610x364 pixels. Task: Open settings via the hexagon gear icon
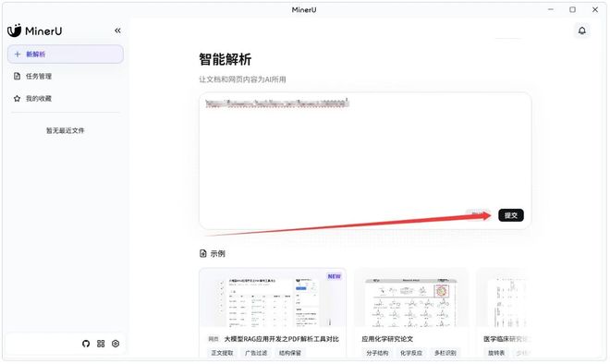tap(116, 344)
